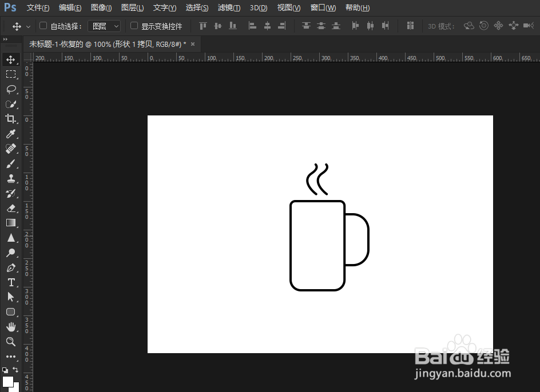Image resolution: width=540 pixels, height=392 pixels.
Task: Click distribute vertical centers icon
Action: [x=321, y=26]
